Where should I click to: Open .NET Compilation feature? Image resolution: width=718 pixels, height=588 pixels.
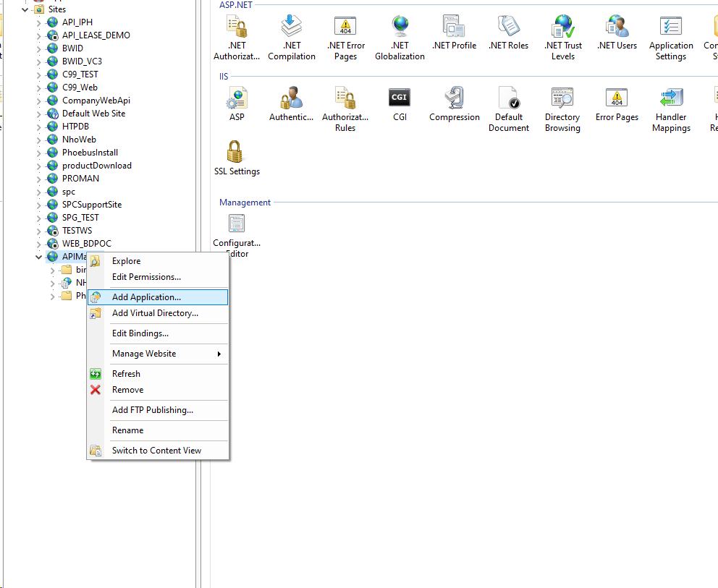pyautogui.click(x=292, y=38)
